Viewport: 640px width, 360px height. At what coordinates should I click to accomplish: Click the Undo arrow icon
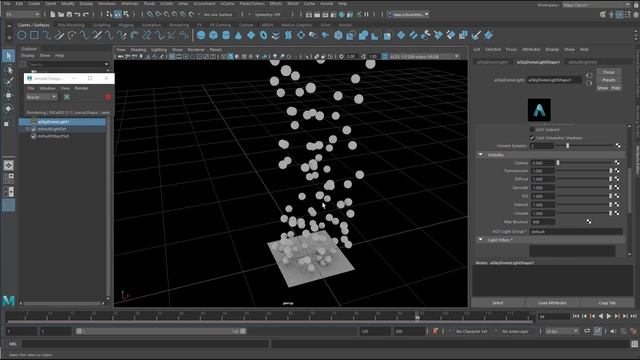(x=77, y=14)
